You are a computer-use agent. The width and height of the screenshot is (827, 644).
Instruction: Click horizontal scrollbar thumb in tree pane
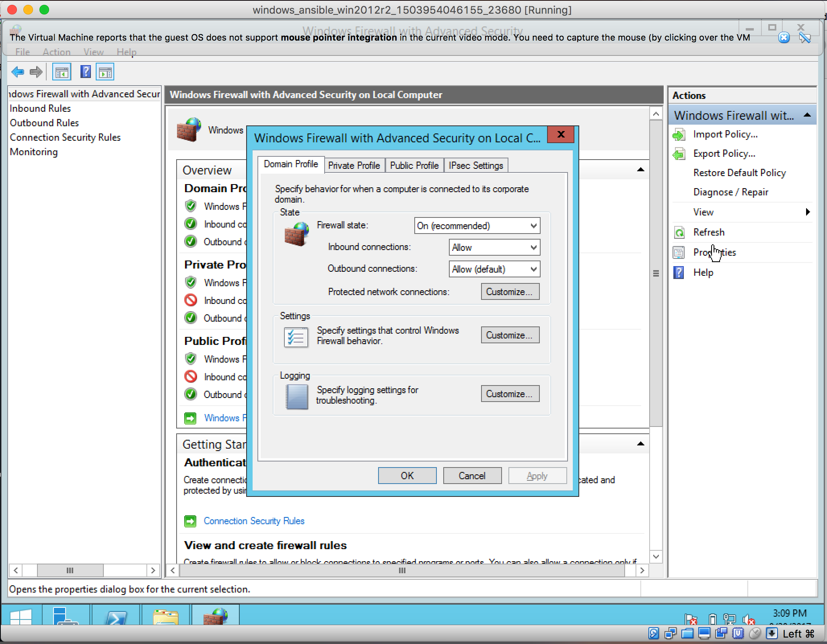pos(70,570)
